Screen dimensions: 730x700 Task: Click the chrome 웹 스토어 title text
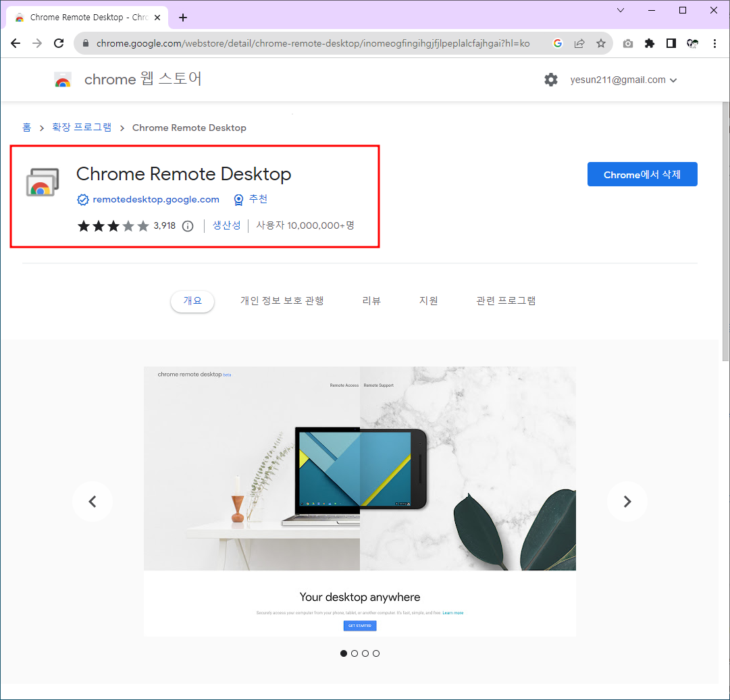point(143,79)
